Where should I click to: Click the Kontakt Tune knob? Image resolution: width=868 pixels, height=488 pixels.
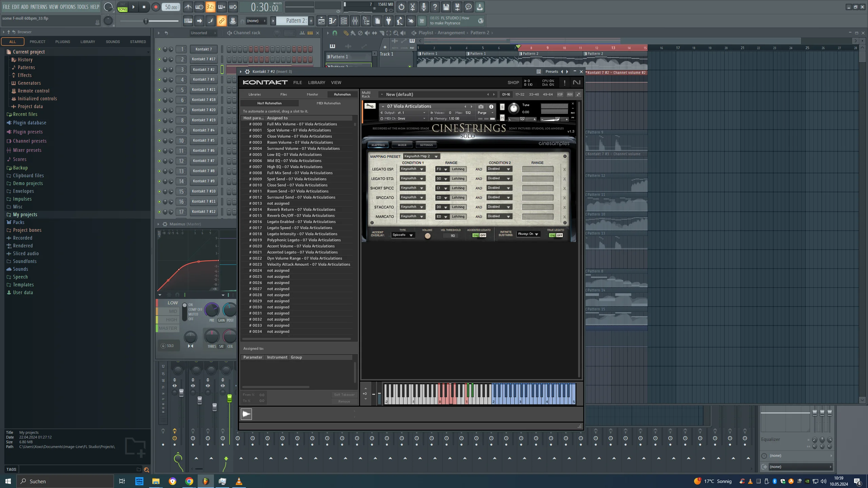(x=514, y=108)
